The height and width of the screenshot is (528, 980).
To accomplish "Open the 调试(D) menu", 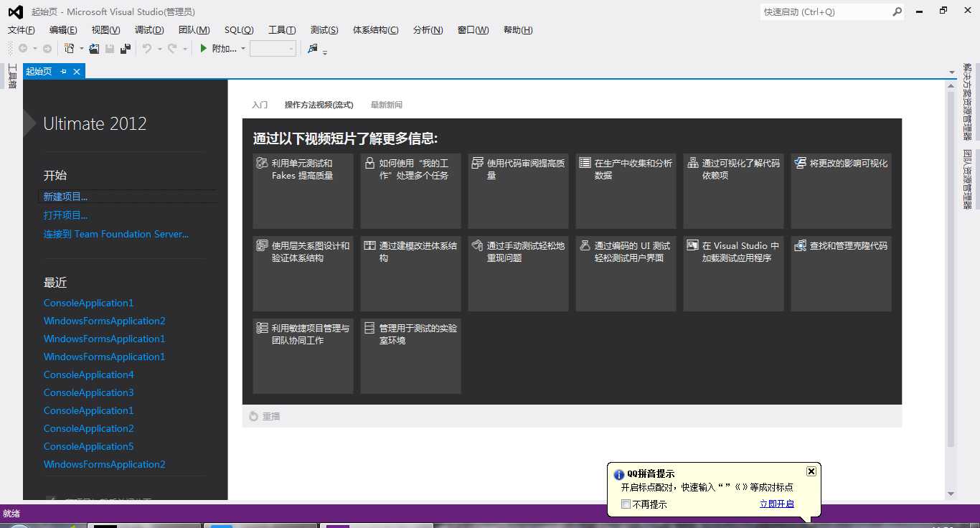I will click(149, 30).
